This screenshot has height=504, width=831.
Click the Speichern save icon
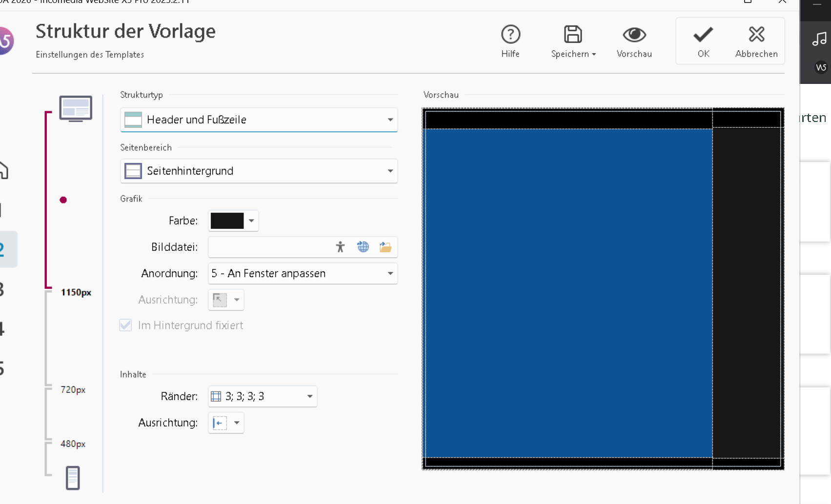point(573,35)
